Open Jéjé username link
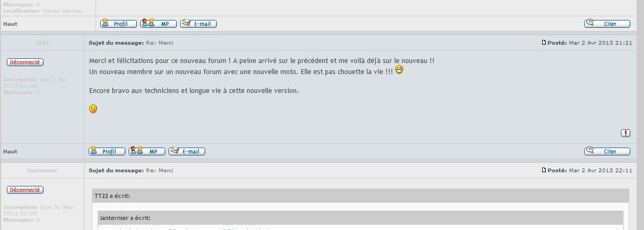This screenshot has width=644, height=230. point(42,43)
